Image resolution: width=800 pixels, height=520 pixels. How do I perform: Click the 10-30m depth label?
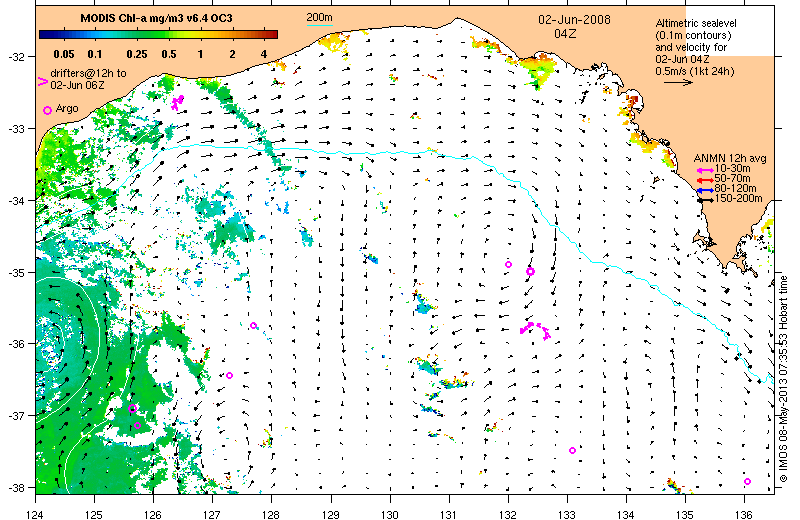[732, 168]
